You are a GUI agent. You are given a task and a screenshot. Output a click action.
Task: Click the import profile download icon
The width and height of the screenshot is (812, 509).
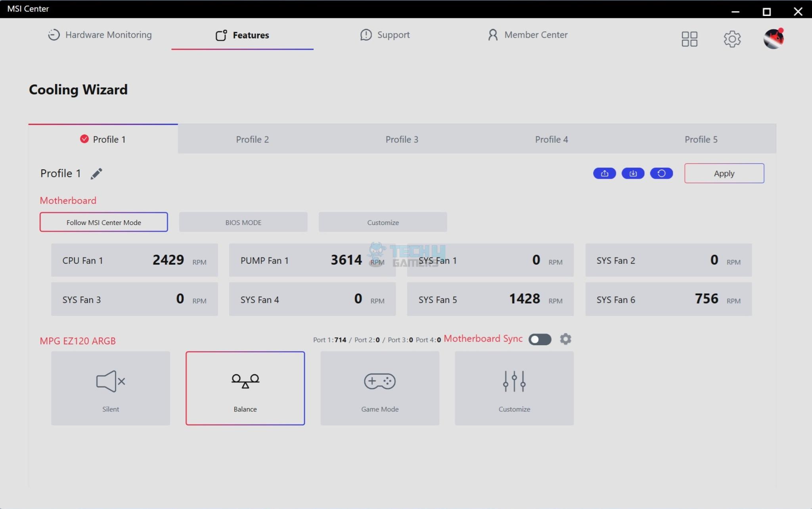633,173
